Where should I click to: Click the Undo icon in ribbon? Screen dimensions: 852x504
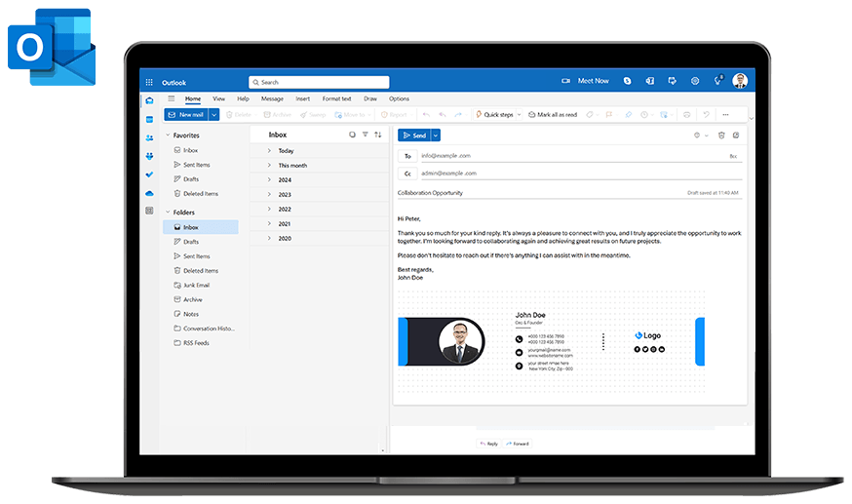click(x=706, y=115)
